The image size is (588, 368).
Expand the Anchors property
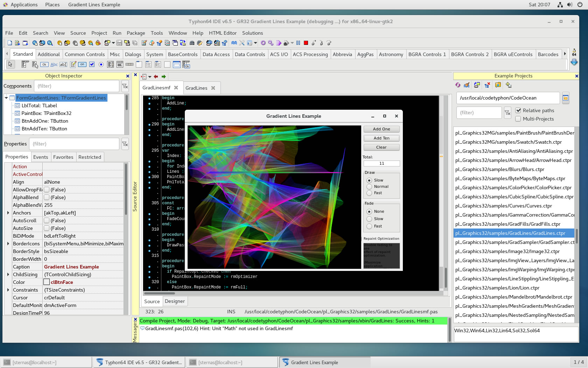point(8,213)
